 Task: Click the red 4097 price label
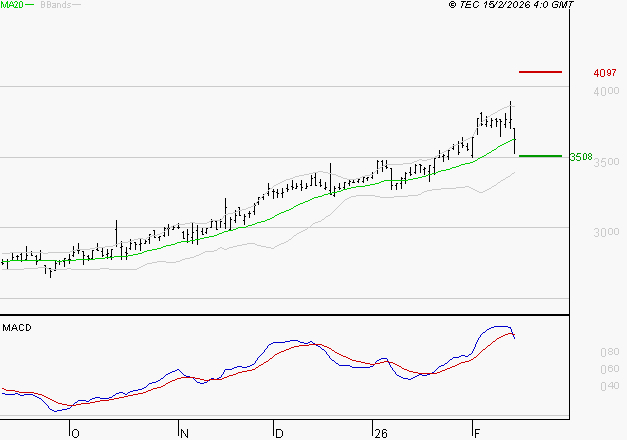[605, 73]
